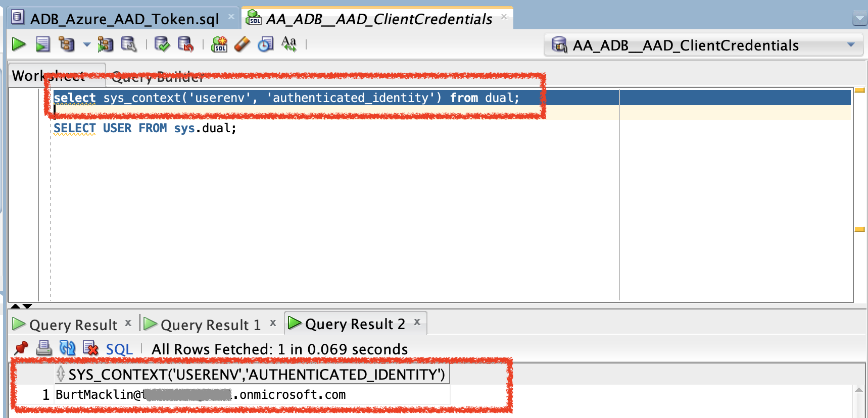Close the Query Result 1 tab
Screen dimensions: 868x418
tap(273, 323)
